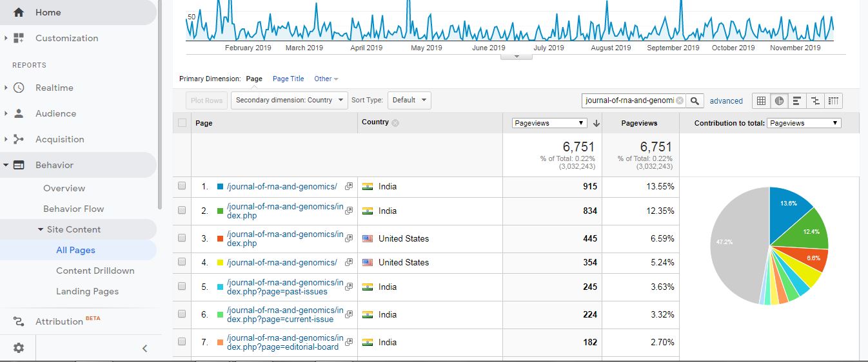Clear the table search filter text
This screenshot has height=362, width=868.
click(679, 100)
